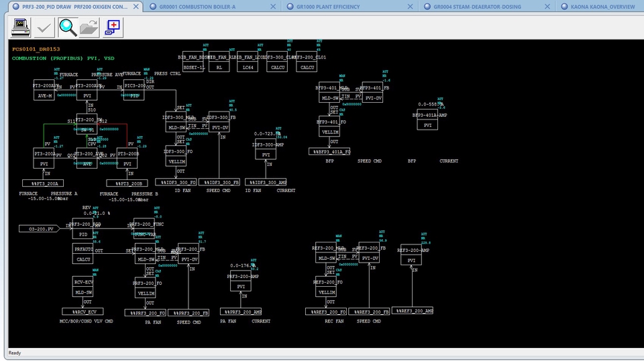Viewport: 644px width, 362px height.
Task: Click the grayed open folder icon
Action: click(89, 28)
